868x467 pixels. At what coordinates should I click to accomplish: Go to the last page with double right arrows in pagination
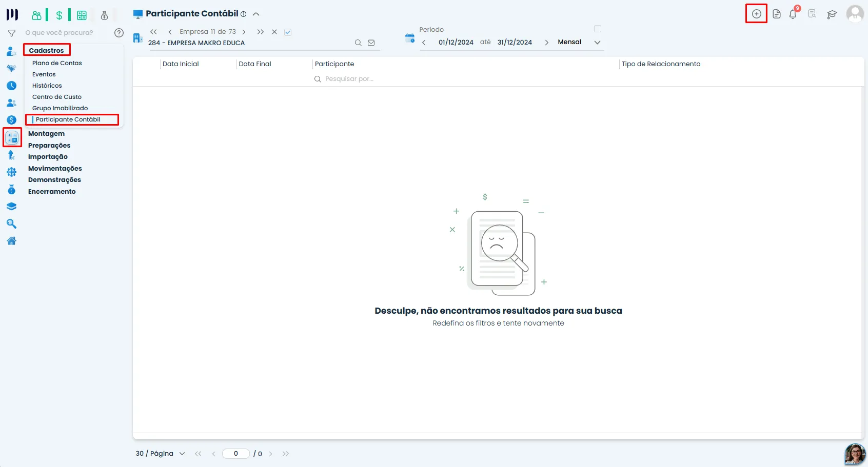point(286,454)
